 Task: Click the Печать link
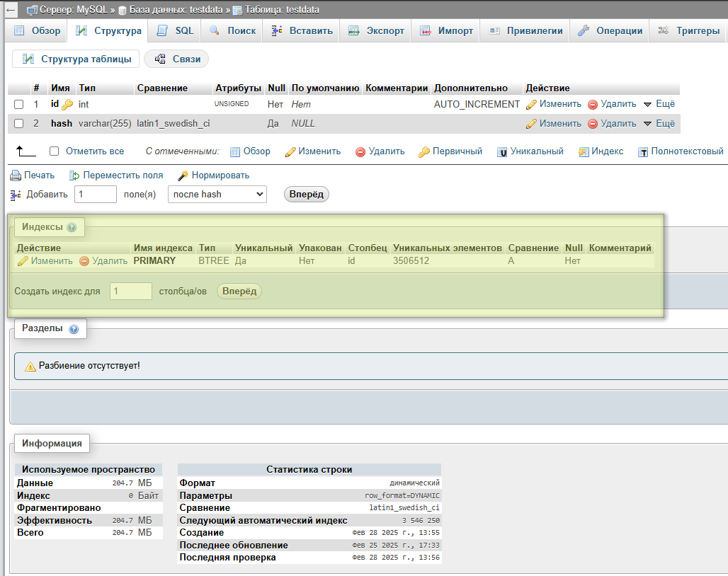pos(39,175)
